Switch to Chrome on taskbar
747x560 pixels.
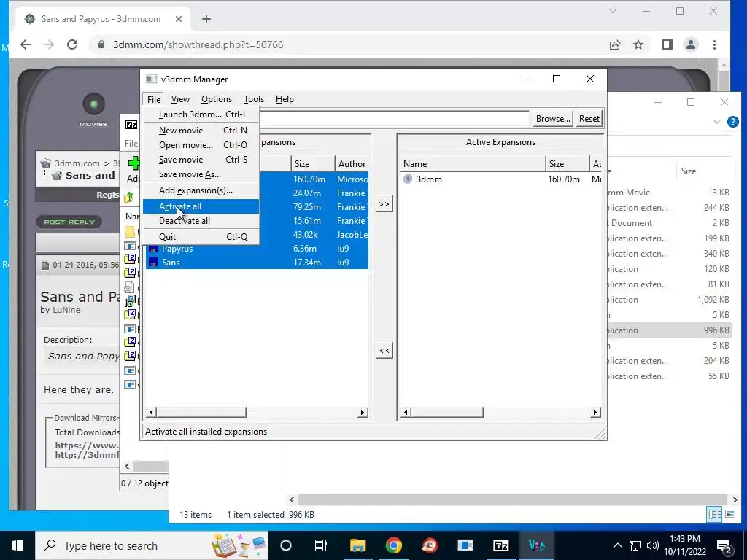393,545
